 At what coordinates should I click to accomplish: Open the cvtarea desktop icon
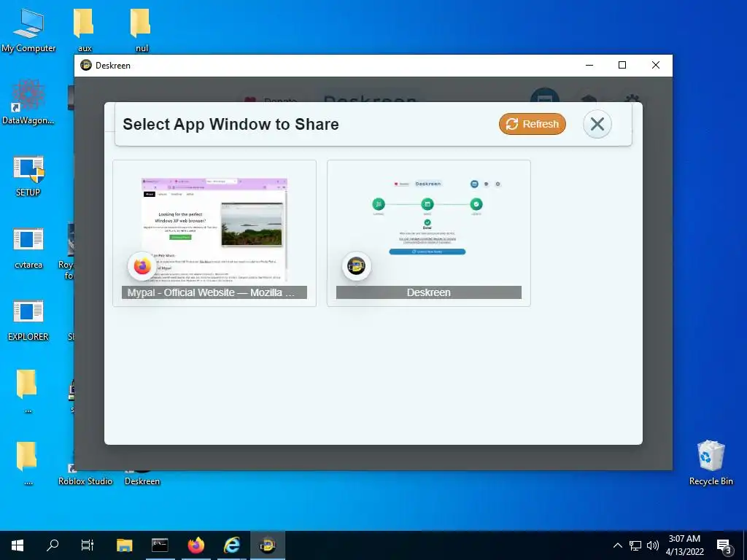[28, 248]
